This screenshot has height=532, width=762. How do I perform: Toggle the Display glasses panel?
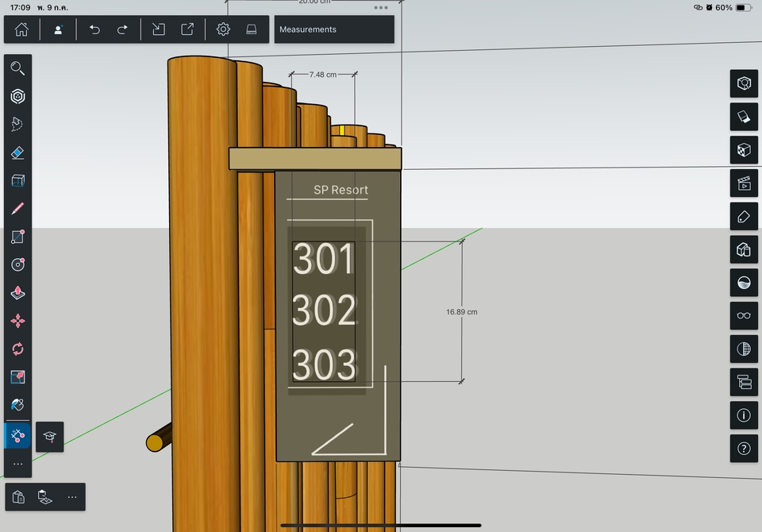click(x=744, y=315)
